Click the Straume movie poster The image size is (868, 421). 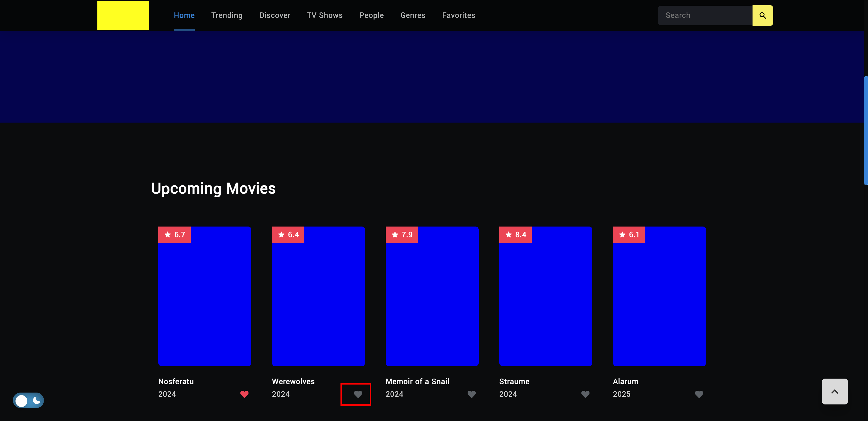point(546,296)
